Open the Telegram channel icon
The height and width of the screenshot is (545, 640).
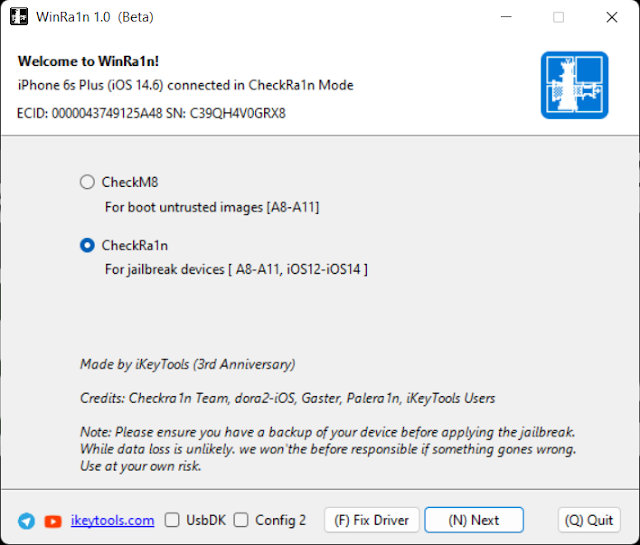[x=27, y=521]
